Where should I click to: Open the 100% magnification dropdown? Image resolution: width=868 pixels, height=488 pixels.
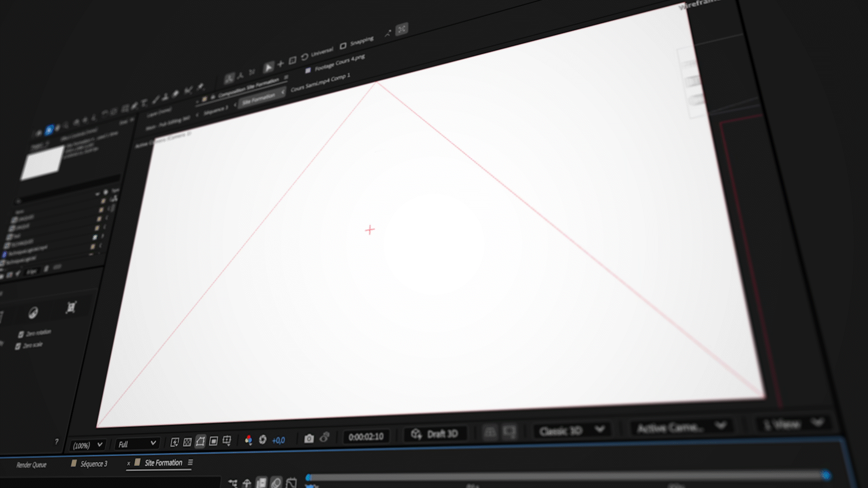(88, 445)
